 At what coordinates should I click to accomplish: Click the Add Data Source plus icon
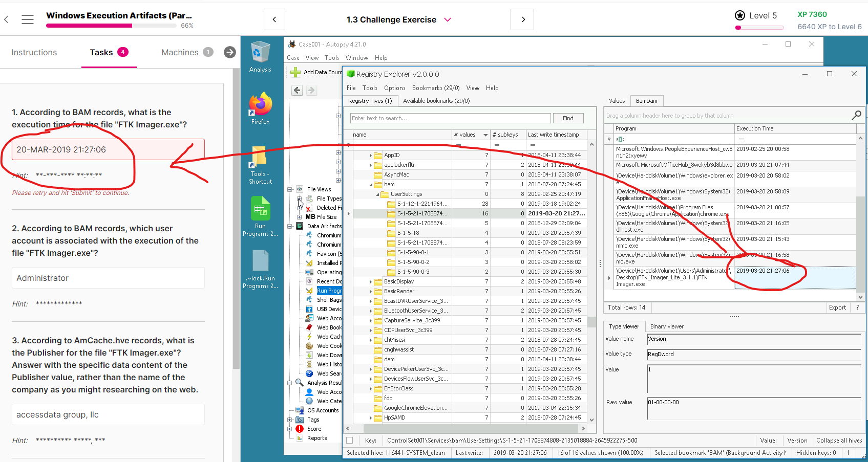click(295, 72)
